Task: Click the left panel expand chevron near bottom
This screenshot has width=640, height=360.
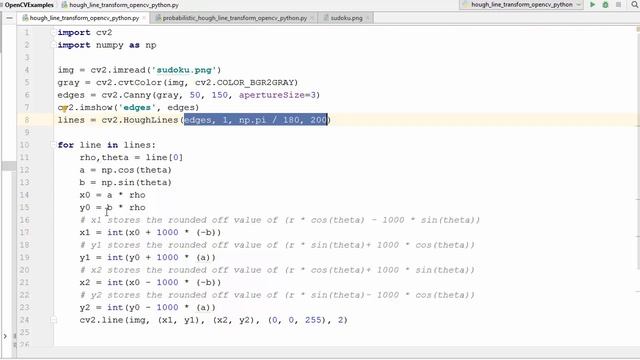Action: [5, 336]
